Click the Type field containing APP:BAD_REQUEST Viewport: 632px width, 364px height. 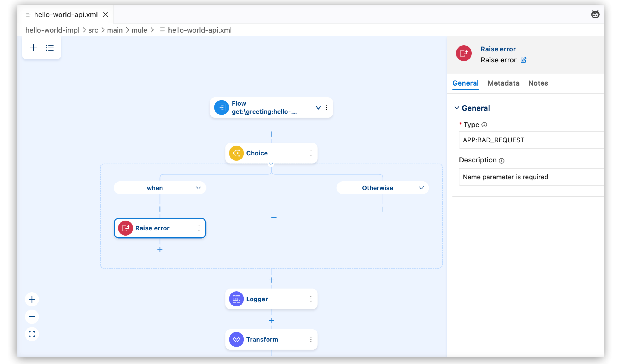(x=531, y=140)
